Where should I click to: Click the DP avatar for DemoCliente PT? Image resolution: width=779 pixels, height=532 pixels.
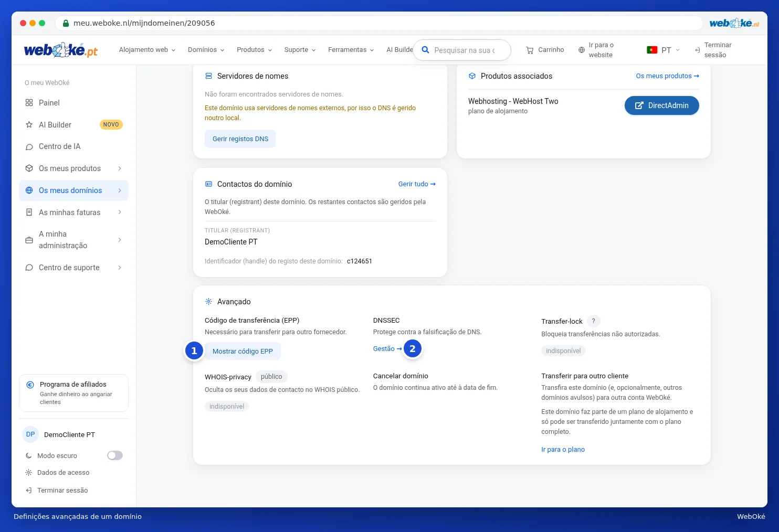point(30,434)
